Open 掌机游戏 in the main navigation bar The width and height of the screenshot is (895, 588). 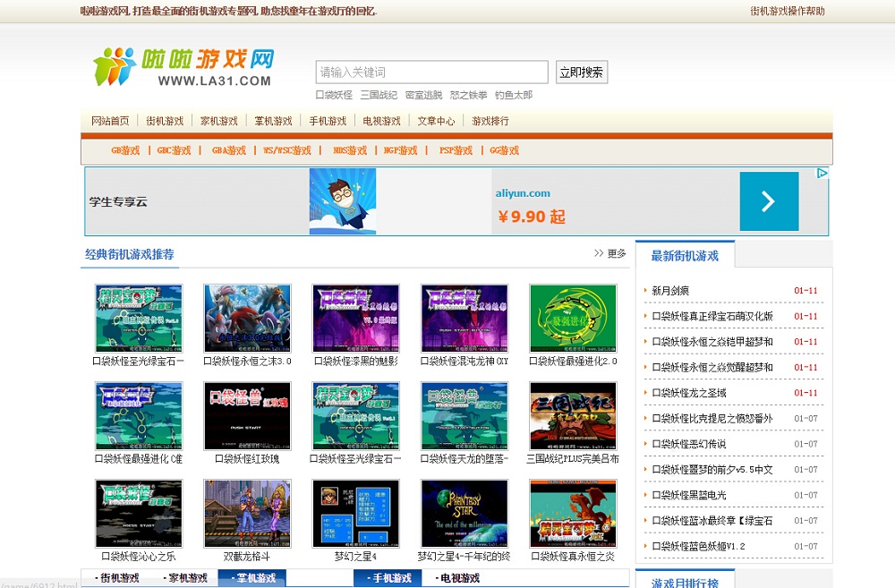(273, 121)
